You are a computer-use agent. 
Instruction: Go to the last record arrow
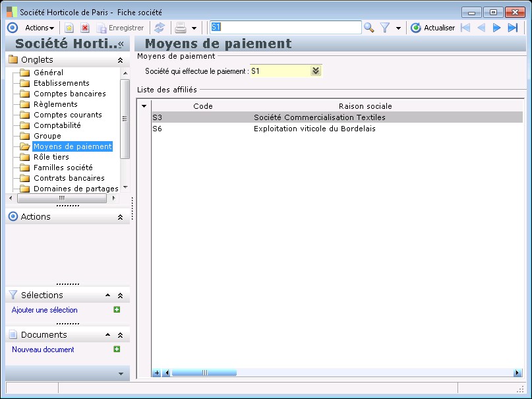point(513,28)
